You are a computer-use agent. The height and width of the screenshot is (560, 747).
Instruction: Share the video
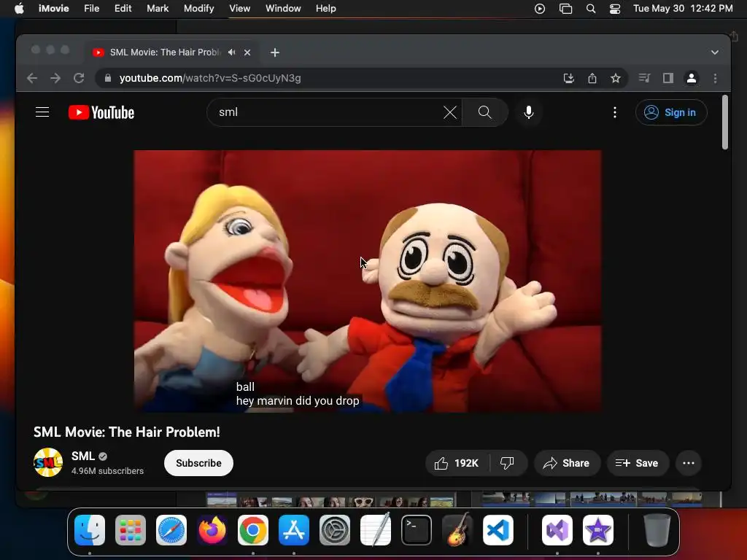point(566,463)
